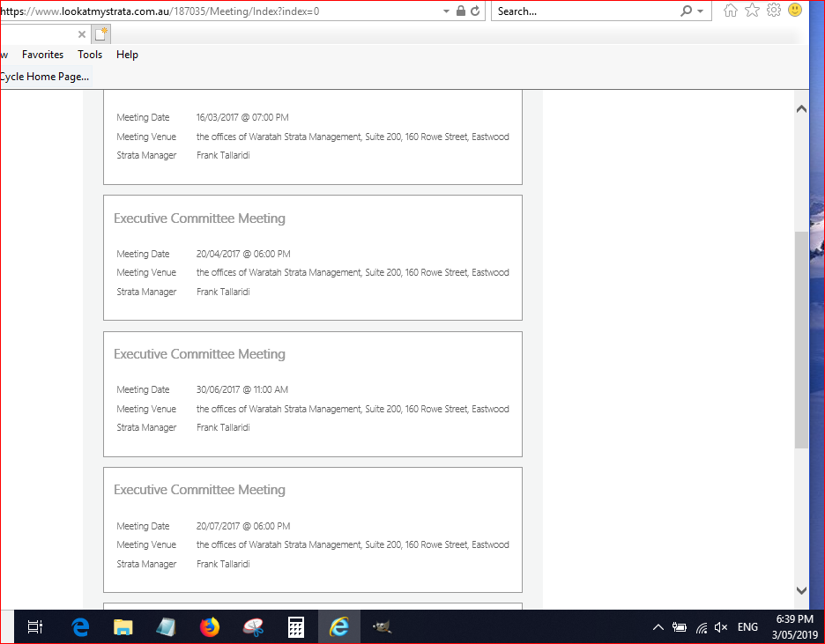Open the Tools menu
The width and height of the screenshot is (825, 644).
(x=90, y=55)
